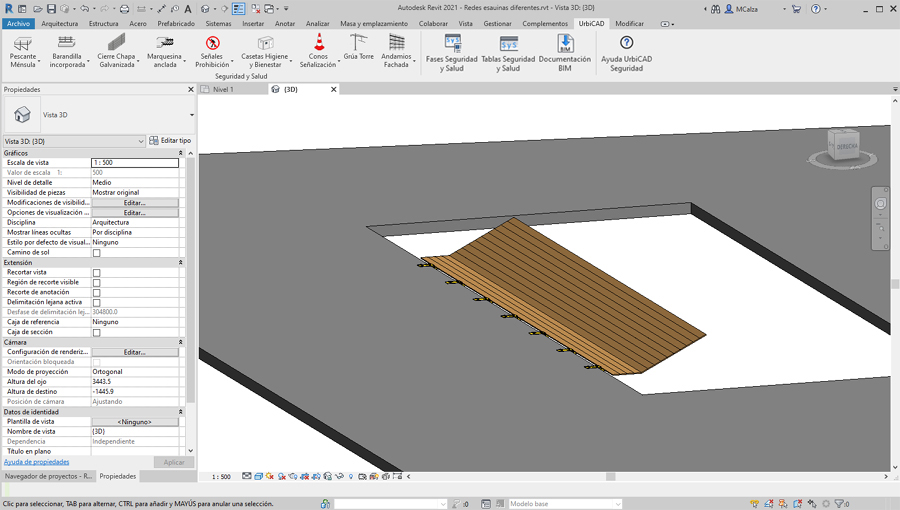Toggle the Recortar vista checkbox

tap(97, 273)
